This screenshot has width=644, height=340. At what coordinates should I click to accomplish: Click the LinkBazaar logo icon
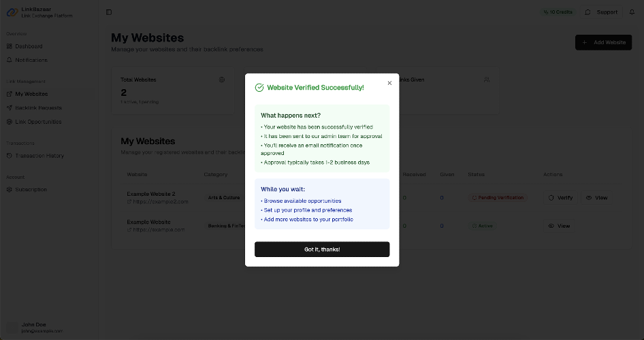pyautogui.click(x=12, y=12)
